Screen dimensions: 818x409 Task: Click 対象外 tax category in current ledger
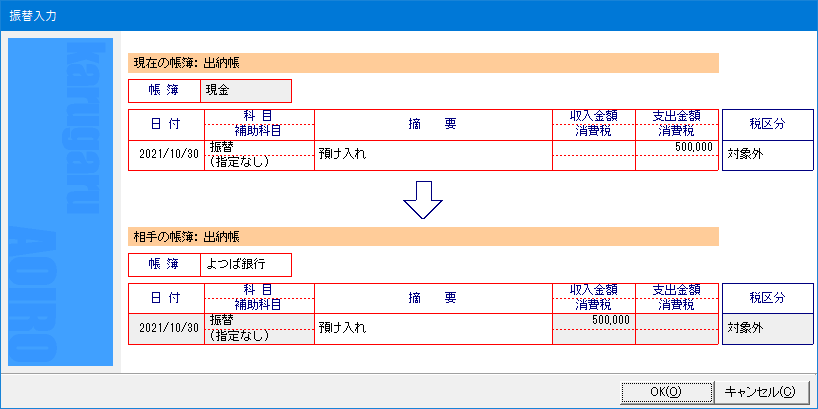[x=768, y=155]
